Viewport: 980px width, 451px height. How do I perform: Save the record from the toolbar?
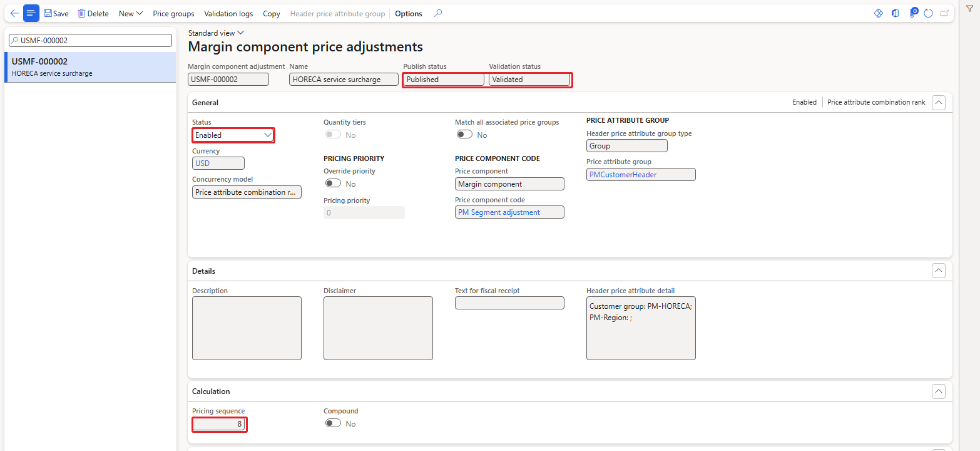56,13
